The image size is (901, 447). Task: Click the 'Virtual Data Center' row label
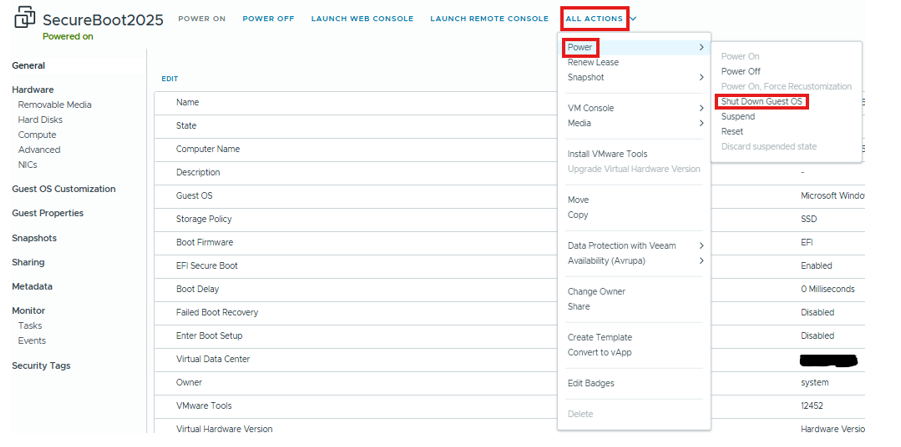coord(213,359)
